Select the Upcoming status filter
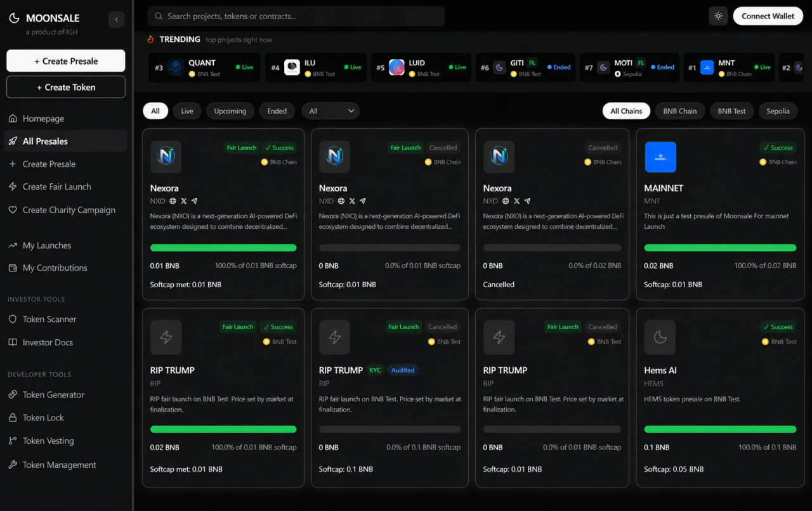Image resolution: width=812 pixels, height=511 pixels. tap(230, 111)
